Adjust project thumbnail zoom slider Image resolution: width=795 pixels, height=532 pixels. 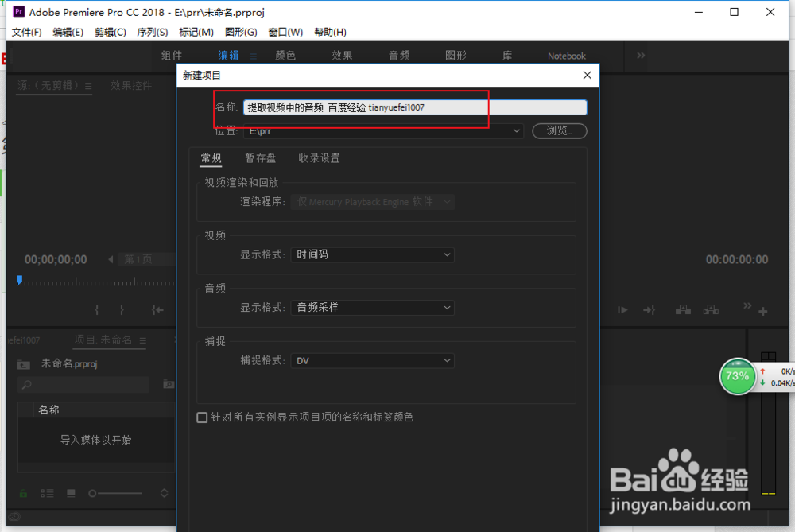115,493
